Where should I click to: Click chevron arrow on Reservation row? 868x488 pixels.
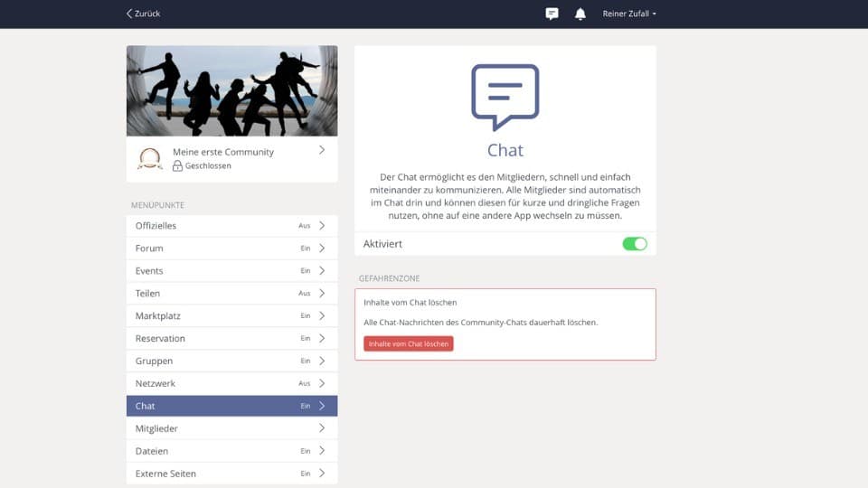pos(322,338)
